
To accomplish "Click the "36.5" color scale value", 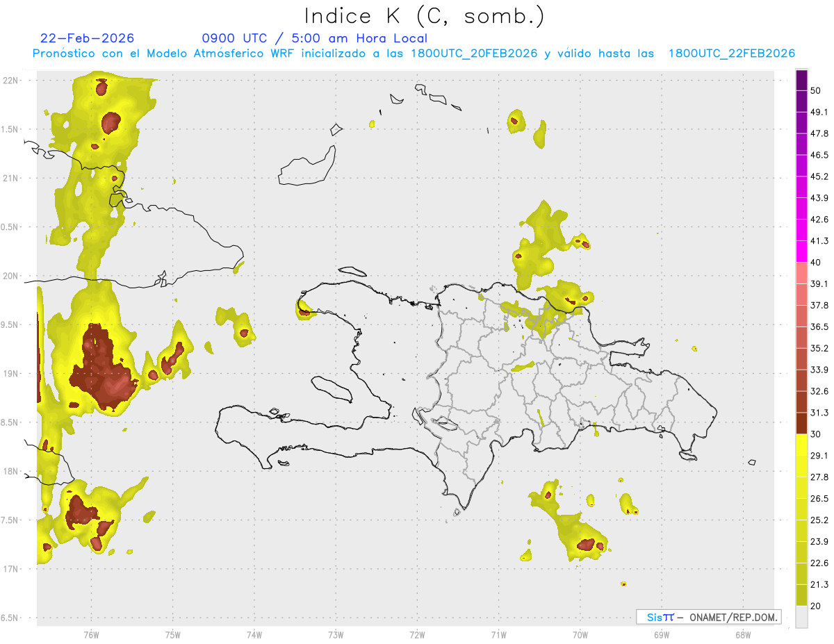I will [819, 327].
